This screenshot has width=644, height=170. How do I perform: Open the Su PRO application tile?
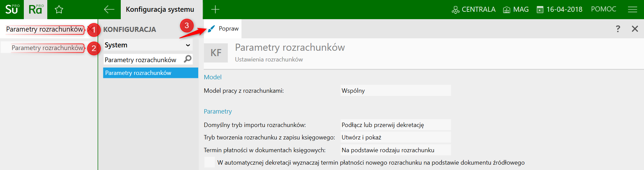point(12,9)
